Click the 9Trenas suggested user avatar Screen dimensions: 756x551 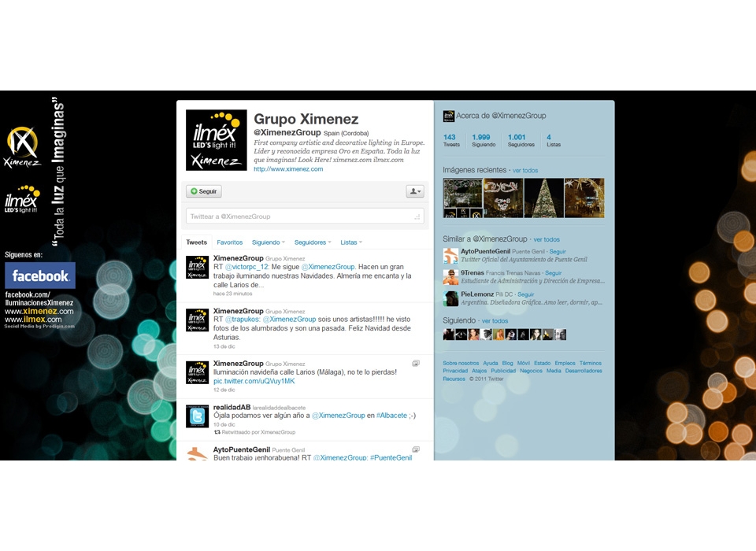tap(450, 277)
